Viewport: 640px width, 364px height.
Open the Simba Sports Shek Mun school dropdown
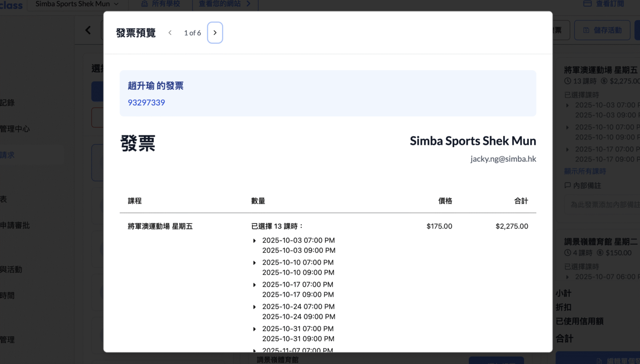tap(77, 4)
